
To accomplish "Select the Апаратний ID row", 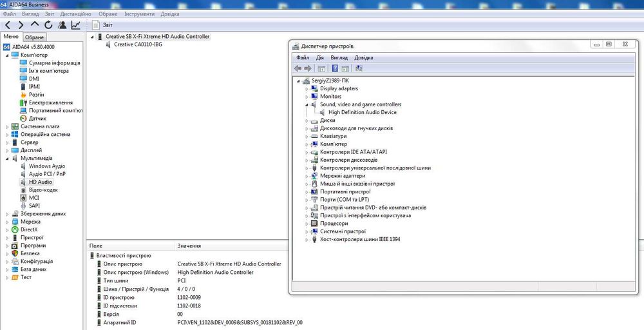I will pyautogui.click(x=199, y=323).
